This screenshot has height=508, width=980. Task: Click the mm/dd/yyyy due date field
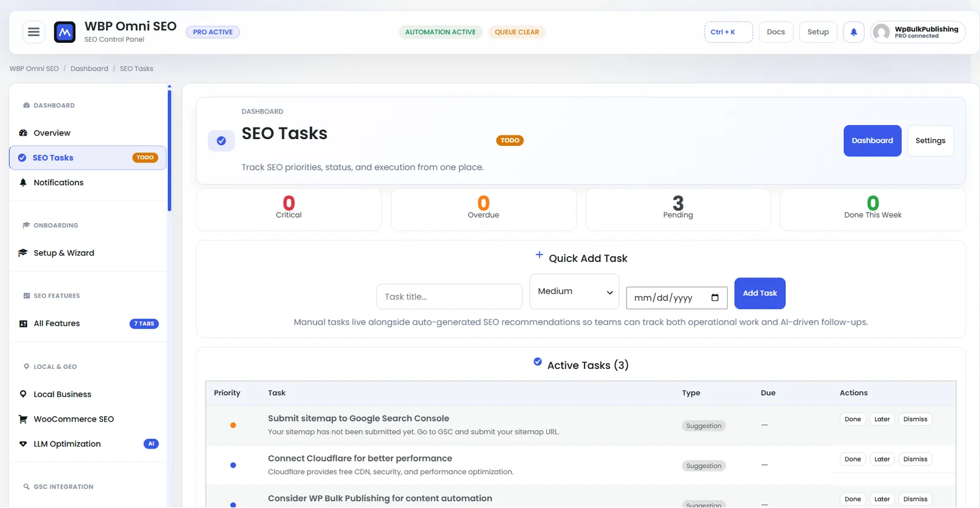point(676,298)
